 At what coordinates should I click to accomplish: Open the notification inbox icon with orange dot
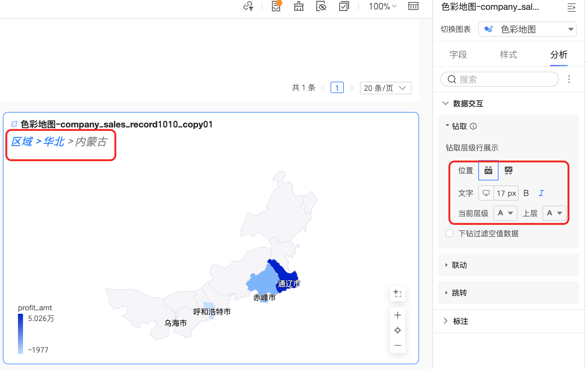276,6
